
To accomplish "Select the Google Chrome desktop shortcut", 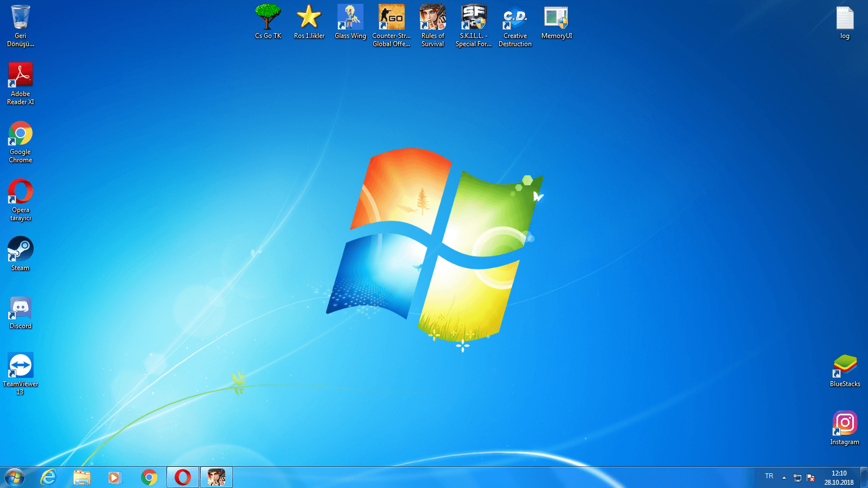I will (x=21, y=142).
